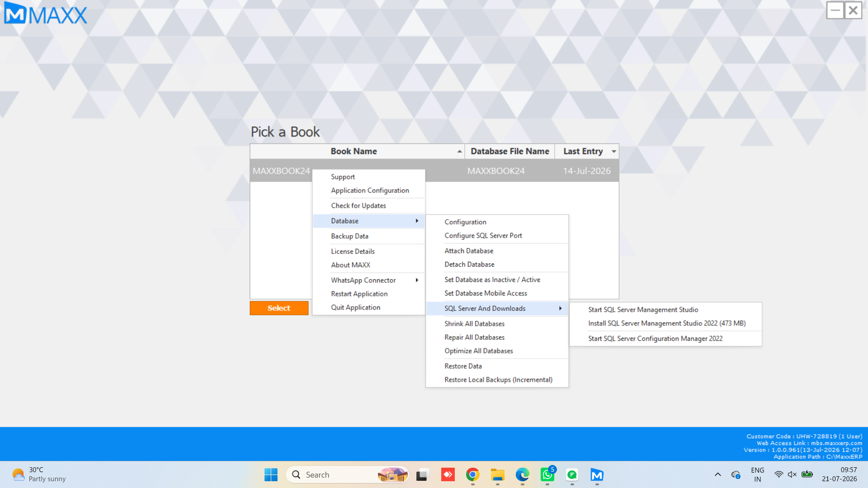Select Set Database as Inactive / Active

(x=497, y=280)
